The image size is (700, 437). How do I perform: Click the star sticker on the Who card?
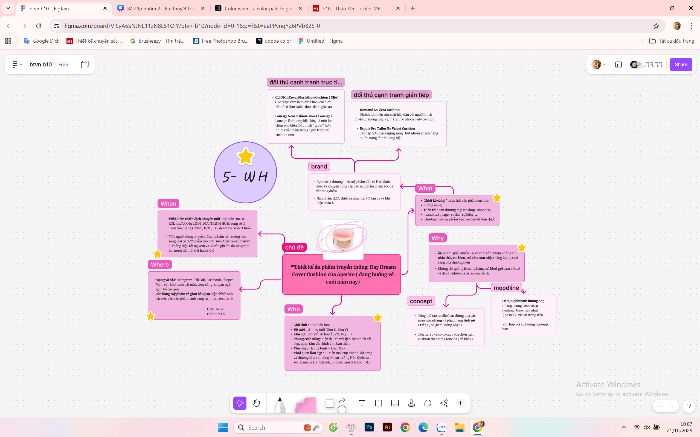coord(378,318)
